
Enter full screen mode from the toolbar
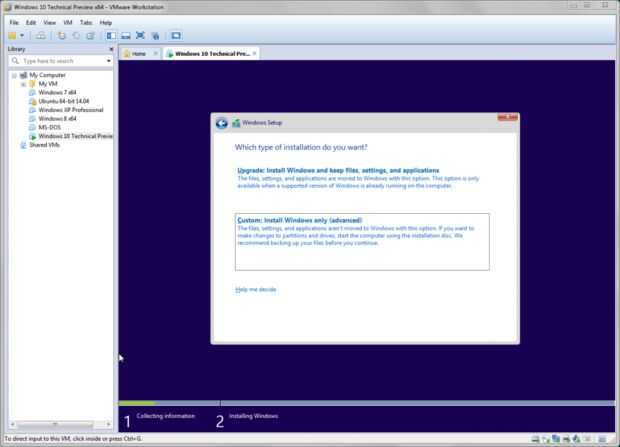tap(140, 36)
